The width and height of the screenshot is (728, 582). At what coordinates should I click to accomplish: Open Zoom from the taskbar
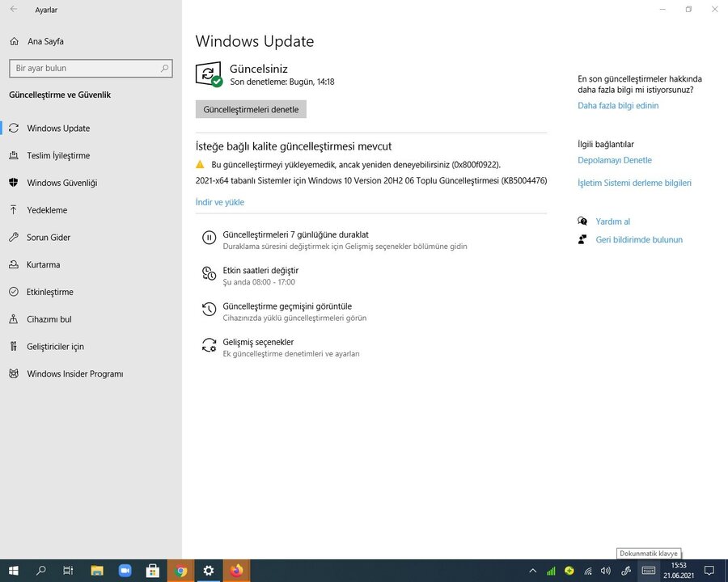pos(125,571)
